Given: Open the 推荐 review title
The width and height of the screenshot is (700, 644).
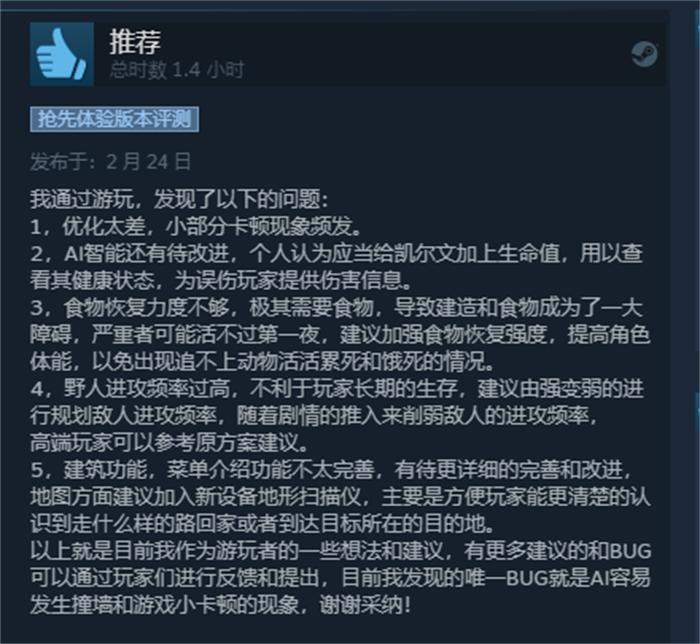Looking at the screenshot, I should click(135, 42).
